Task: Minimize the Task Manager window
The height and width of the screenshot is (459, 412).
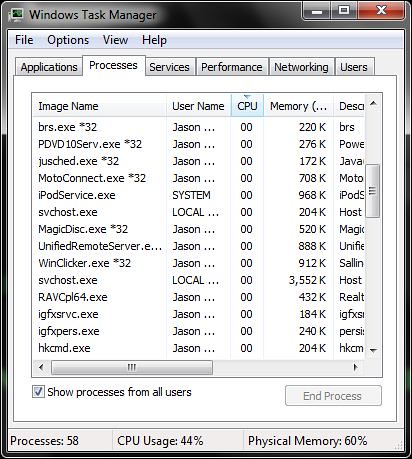Action: pos(317,11)
